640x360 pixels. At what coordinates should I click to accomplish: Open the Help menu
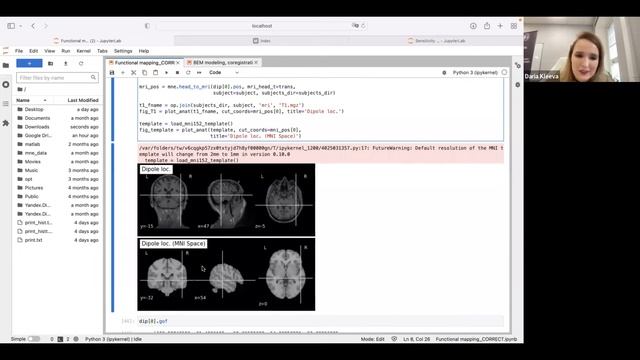point(144,51)
